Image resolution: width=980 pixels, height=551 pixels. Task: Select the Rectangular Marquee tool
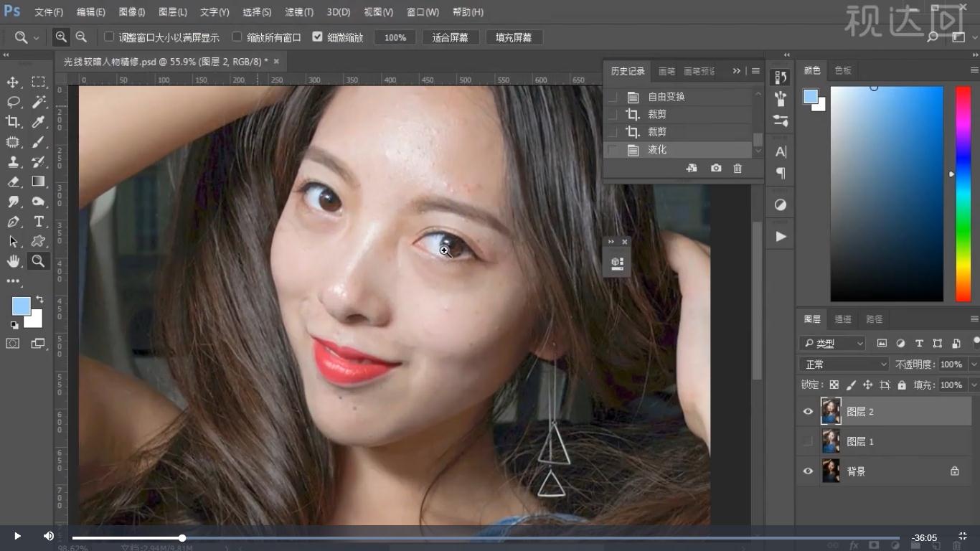coord(39,83)
